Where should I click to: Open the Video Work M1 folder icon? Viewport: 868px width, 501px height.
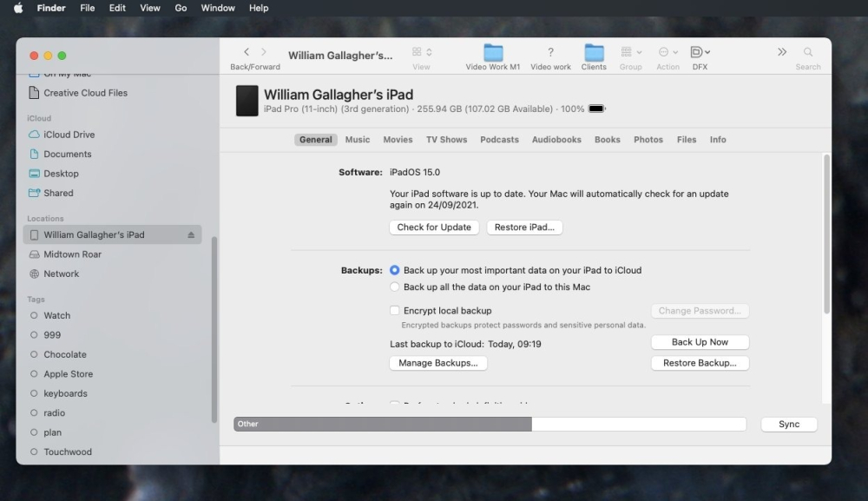tap(493, 53)
